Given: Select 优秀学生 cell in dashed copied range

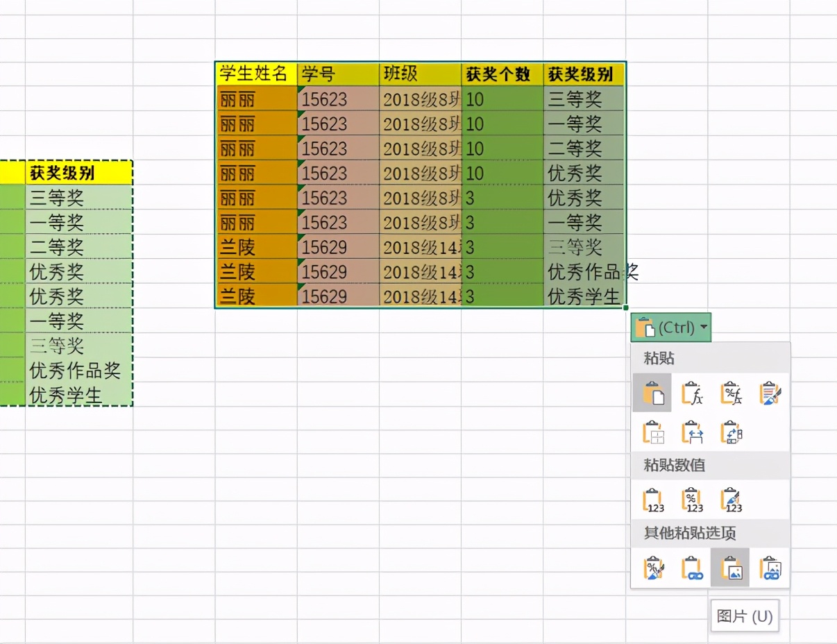Looking at the screenshot, I should [x=78, y=395].
